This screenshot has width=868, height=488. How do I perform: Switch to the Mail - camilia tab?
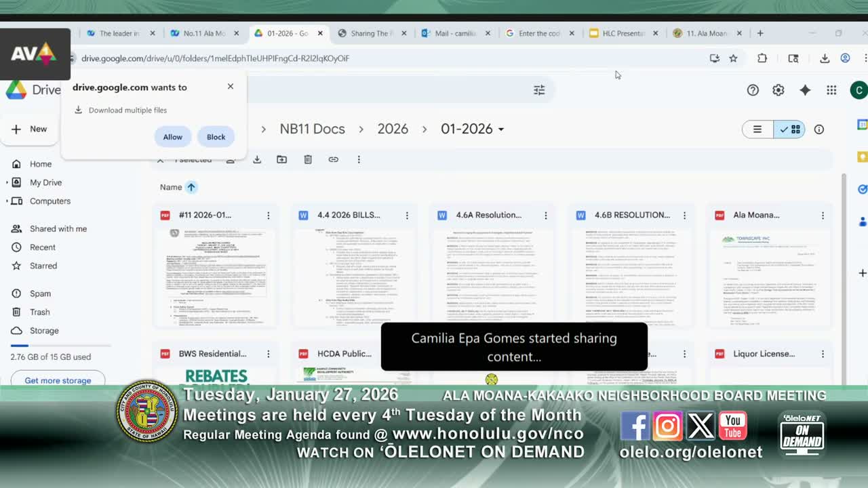tap(454, 33)
